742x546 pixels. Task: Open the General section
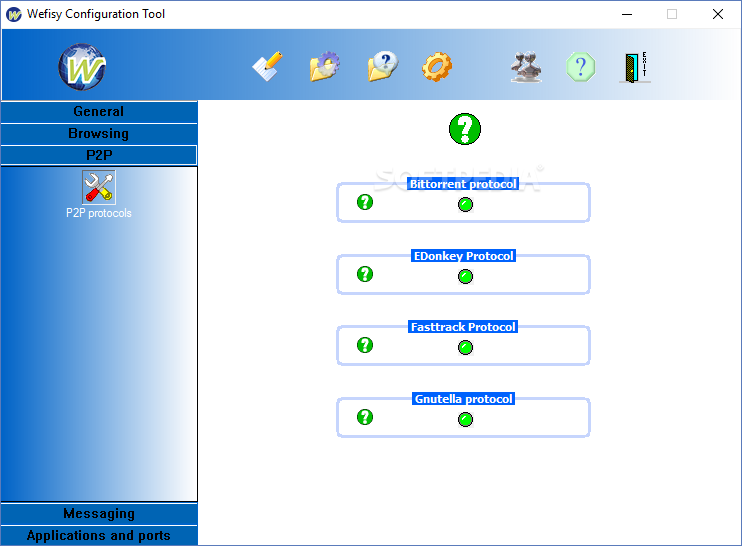pyautogui.click(x=99, y=112)
